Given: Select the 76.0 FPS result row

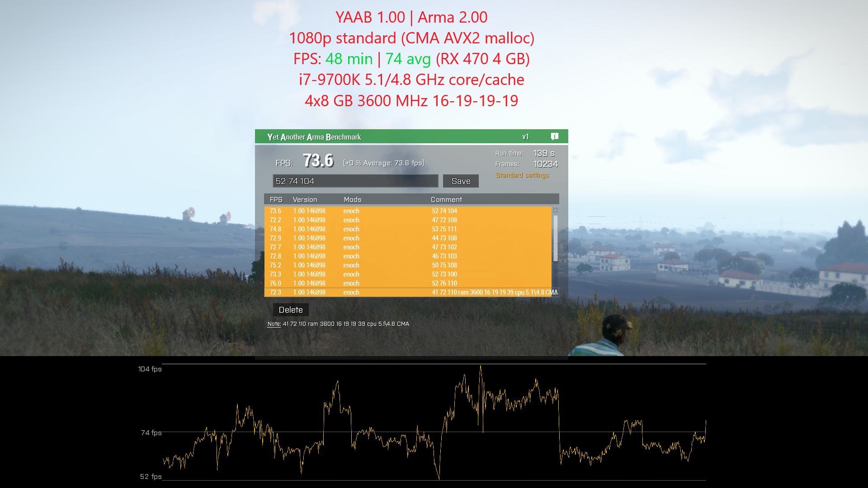Looking at the screenshot, I should (x=407, y=283).
